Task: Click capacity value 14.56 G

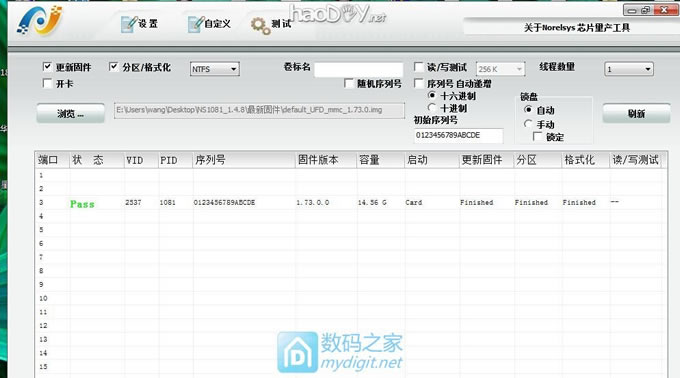Action: (372, 202)
